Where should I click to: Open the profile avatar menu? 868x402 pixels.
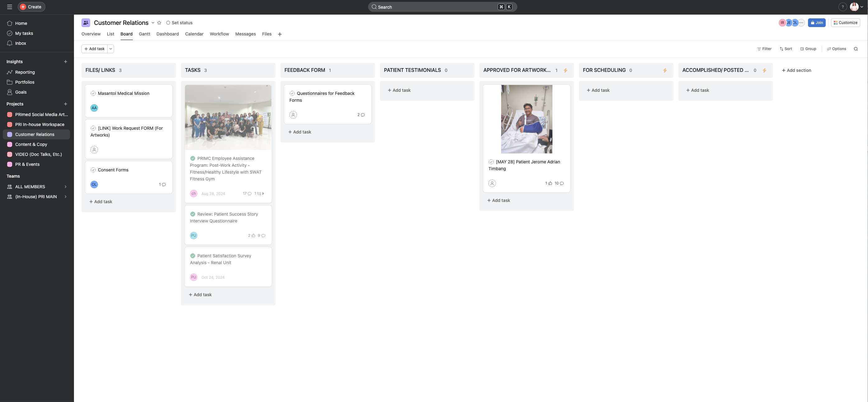[856, 7]
